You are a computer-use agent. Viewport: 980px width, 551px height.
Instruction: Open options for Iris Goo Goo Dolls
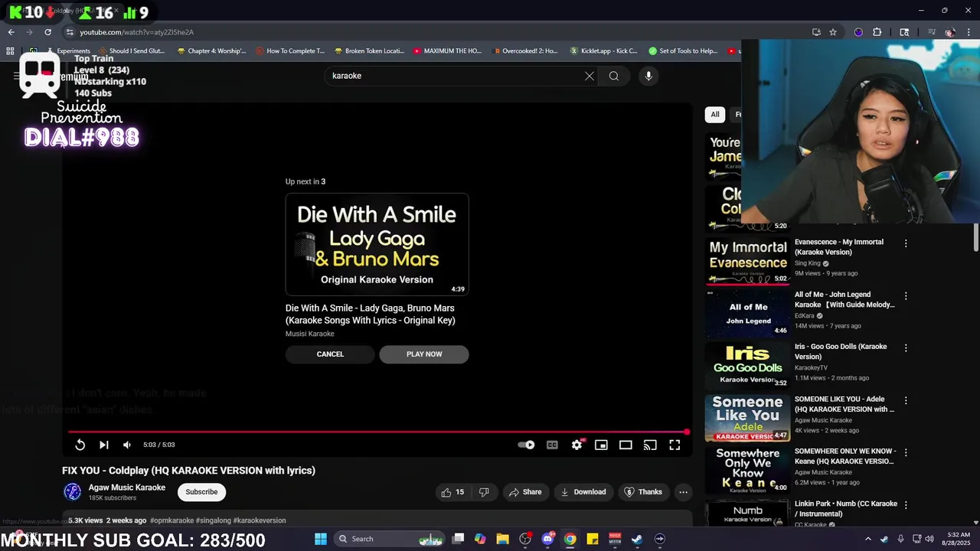(x=906, y=348)
